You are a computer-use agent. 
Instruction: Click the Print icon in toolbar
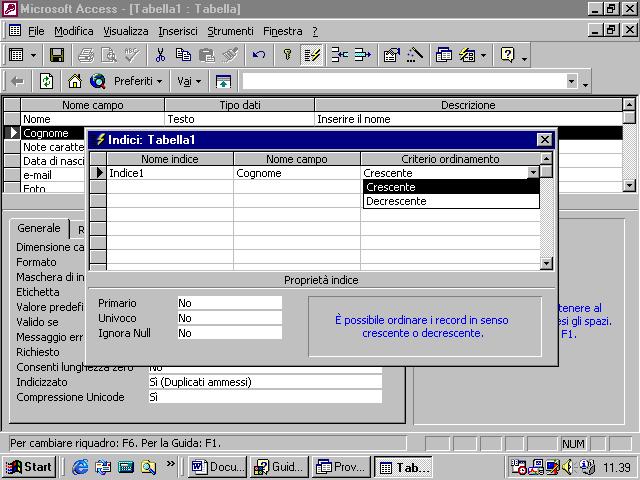pyautogui.click(x=86, y=55)
